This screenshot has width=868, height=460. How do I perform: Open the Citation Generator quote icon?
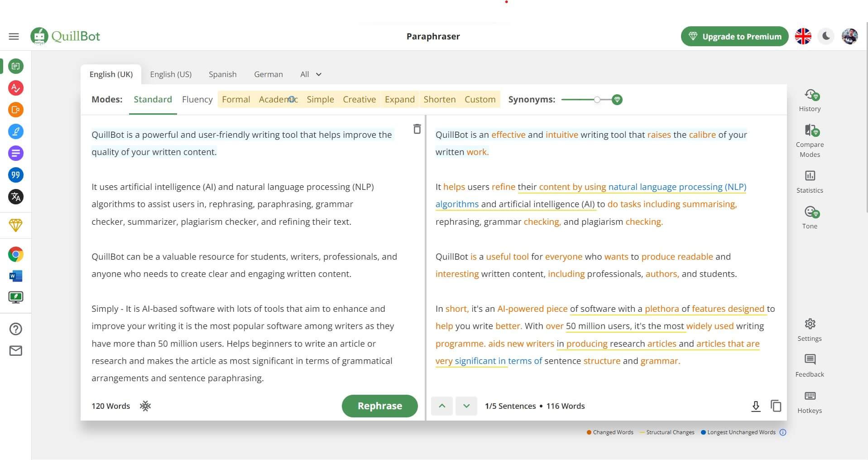(x=16, y=175)
